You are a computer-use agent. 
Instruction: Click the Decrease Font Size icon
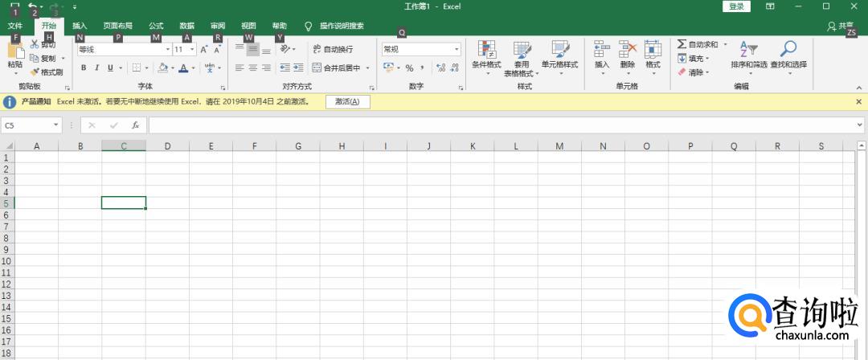(218, 49)
